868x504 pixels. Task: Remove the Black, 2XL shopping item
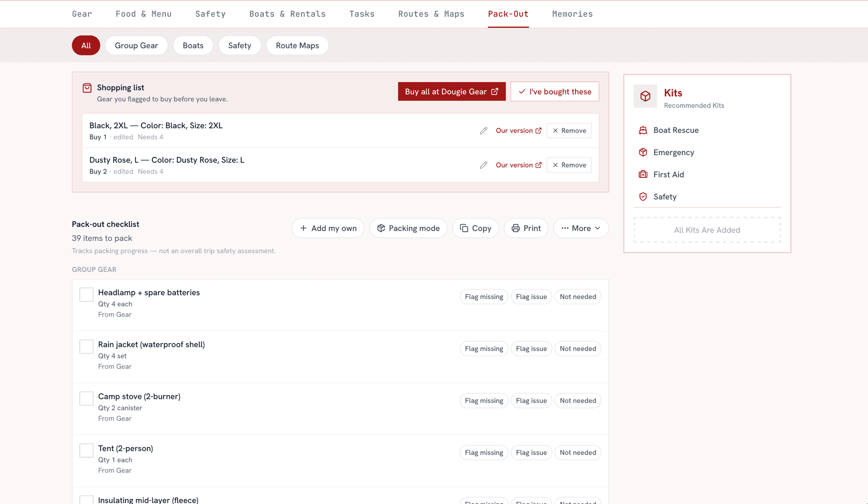[x=569, y=131]
